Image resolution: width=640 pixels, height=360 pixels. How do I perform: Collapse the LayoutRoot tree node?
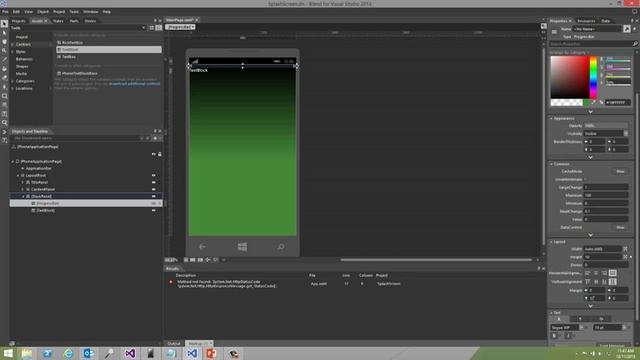pos(18,176)
